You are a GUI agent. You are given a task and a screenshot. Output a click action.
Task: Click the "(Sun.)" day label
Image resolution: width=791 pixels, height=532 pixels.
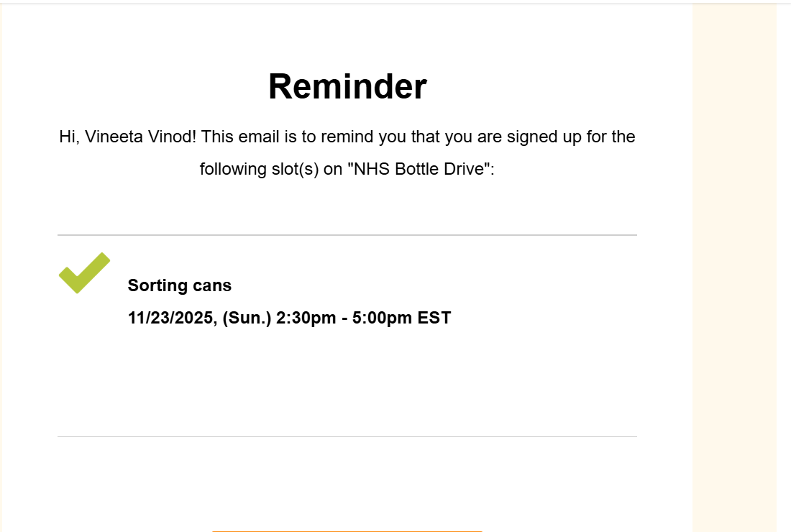(x=247, y=318)
